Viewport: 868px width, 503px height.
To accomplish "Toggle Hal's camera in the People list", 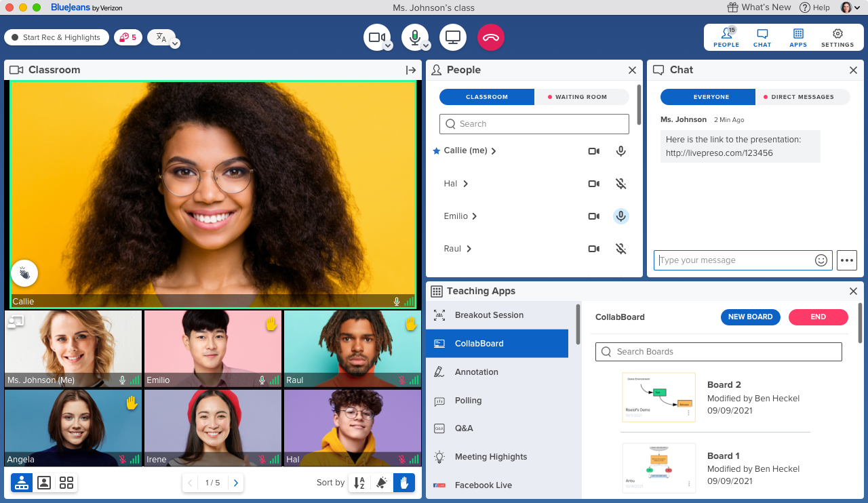I will tap(593, 183).
